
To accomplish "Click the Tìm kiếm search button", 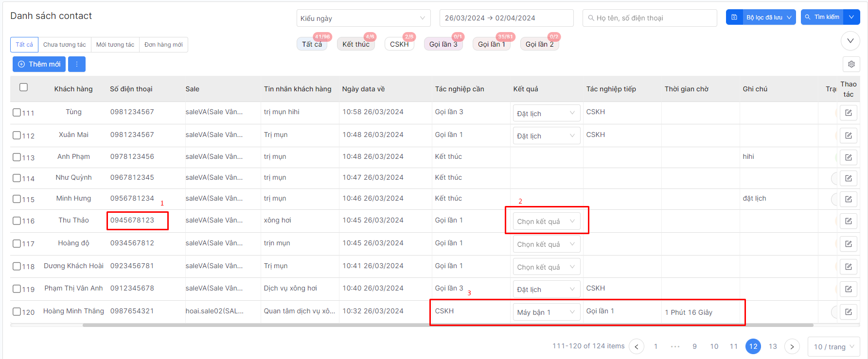I will [x=822, y=17].
